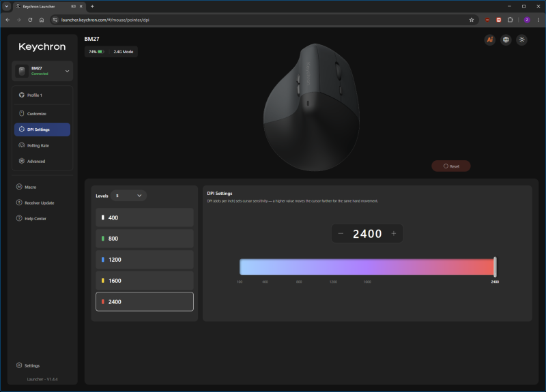Open the Customize page
The image size is (546, 392).
pos(42,114)
